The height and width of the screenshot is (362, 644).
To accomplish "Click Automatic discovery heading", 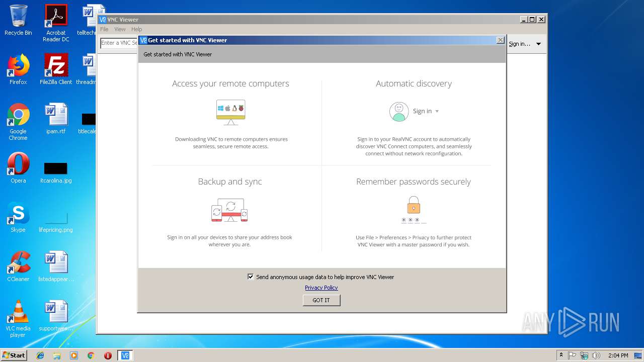I will click(x=414, y=83).
